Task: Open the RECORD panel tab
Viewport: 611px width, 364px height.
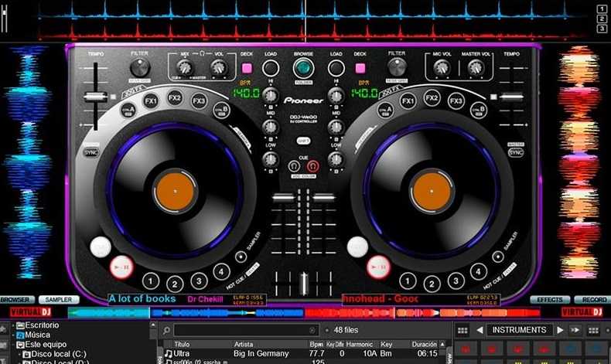Action: (593, 300)
